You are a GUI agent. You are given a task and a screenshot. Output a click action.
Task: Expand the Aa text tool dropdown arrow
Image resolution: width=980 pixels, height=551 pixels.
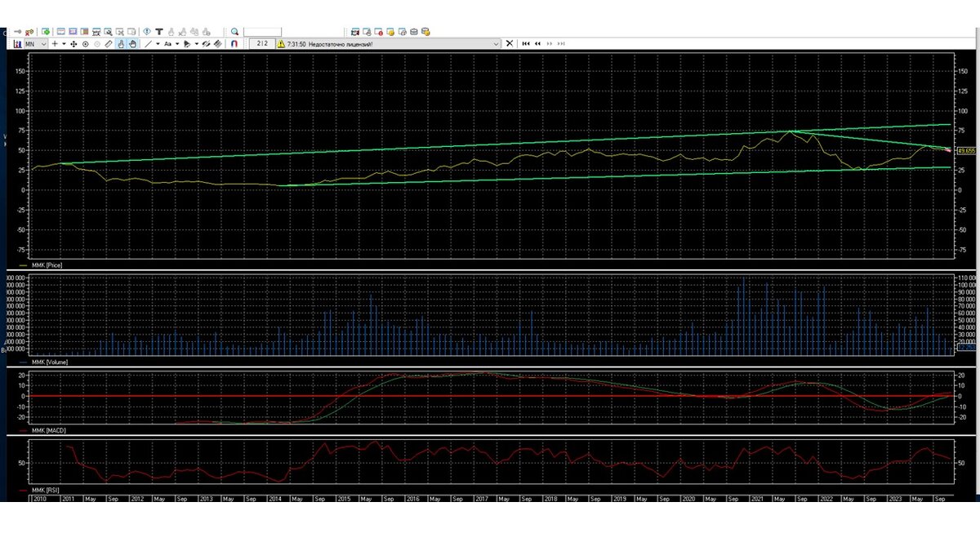pyautogui.click(x=177, y=43)
